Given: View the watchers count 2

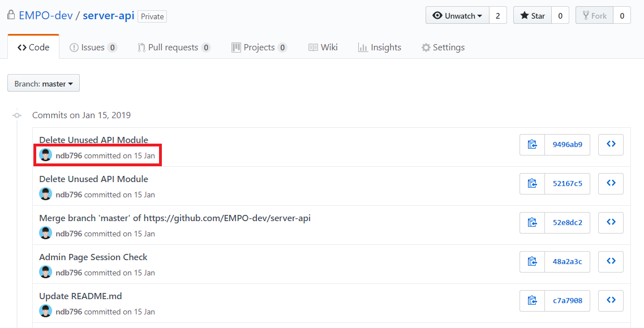Looking at the screenshot, I should 498,16.
